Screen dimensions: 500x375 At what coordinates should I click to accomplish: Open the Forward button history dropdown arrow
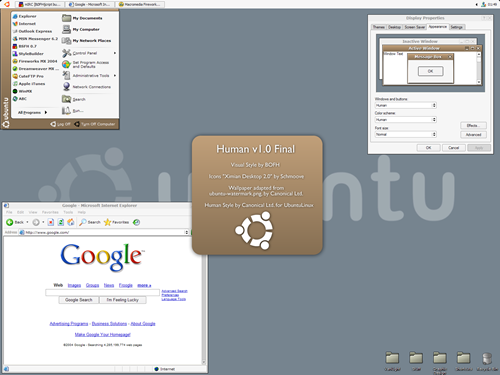coord(43,222)
